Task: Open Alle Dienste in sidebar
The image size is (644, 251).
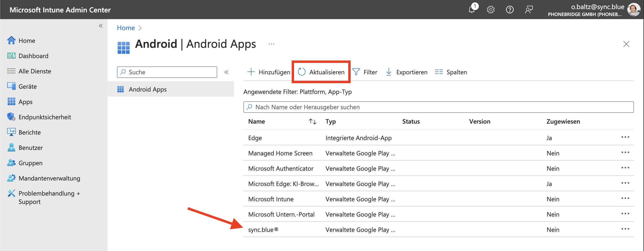Action: click(29, 71)
